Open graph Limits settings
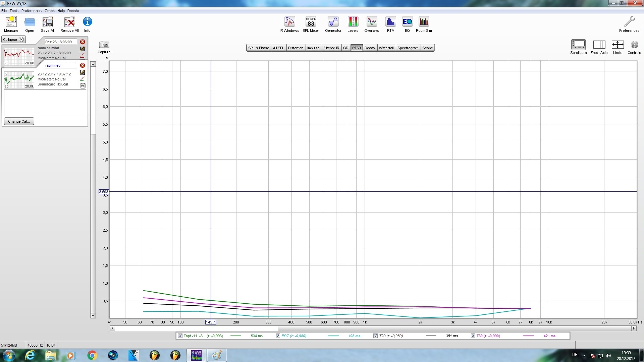Screen dimensions: 644x362 [618, 47]
